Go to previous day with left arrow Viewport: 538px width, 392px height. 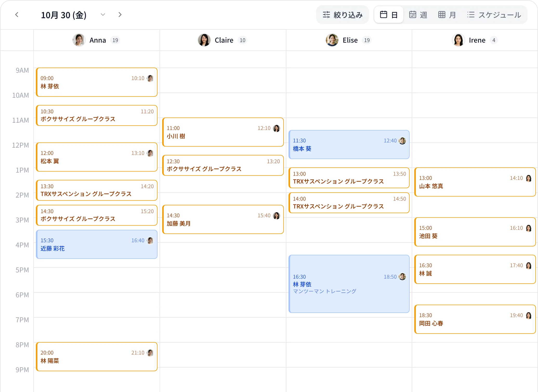click(17, 15)
